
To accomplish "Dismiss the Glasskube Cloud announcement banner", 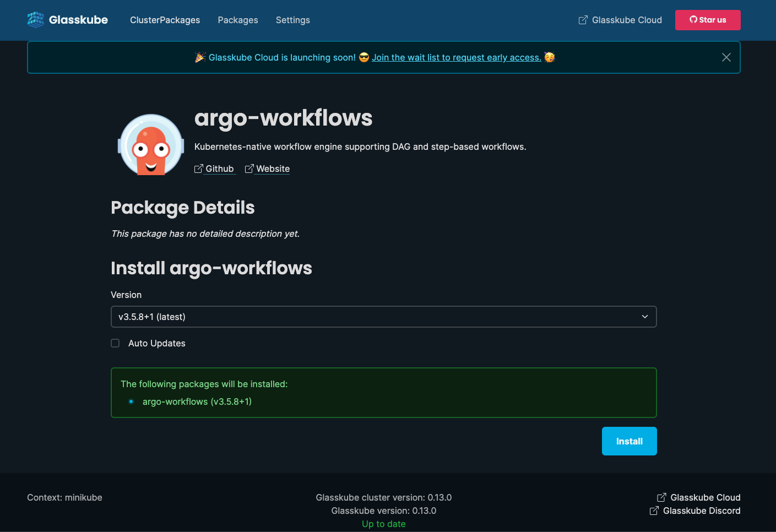I will click(x=726, y=57).
